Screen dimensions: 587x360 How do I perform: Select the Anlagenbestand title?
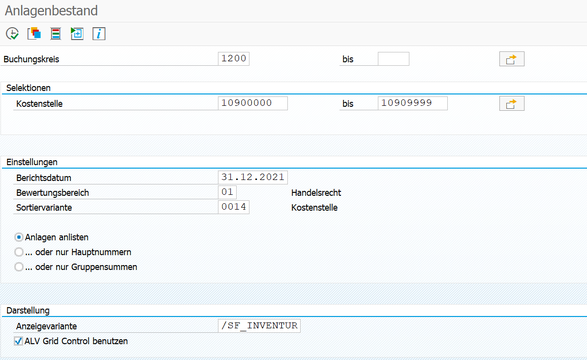pyautogui.click(x=51, y=10)
